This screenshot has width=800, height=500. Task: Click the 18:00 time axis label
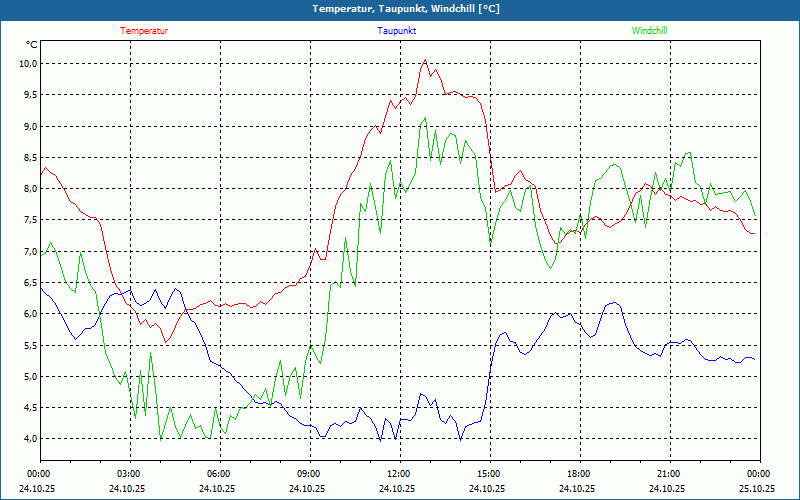(579, 474)
